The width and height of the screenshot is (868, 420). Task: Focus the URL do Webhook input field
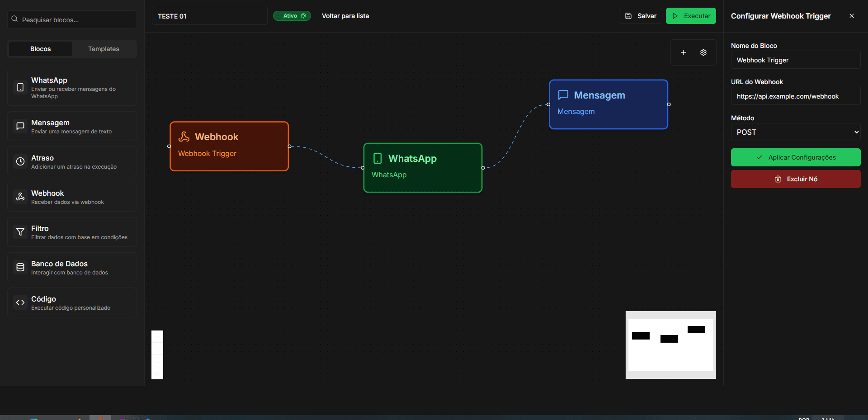tap(795, 96)
